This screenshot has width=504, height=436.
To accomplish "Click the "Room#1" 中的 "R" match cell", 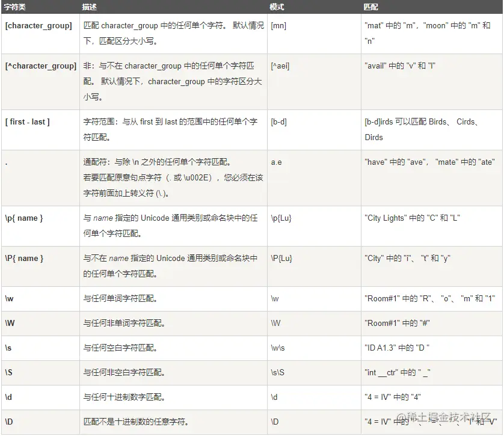I will click(x=432, y=299).
